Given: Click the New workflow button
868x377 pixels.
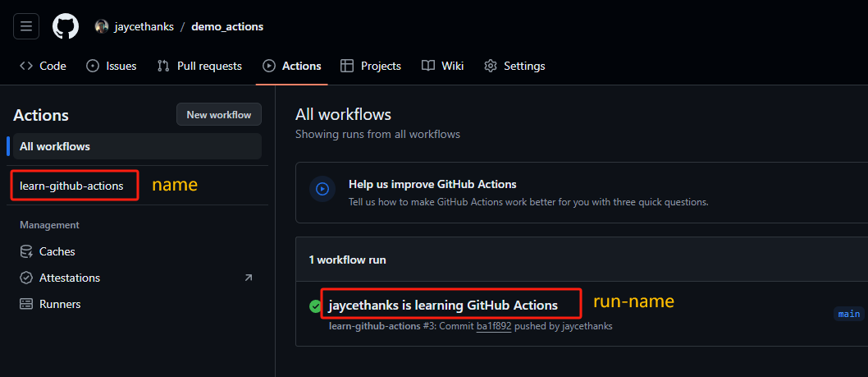Looking at the screenshot, I should point(219,114).
